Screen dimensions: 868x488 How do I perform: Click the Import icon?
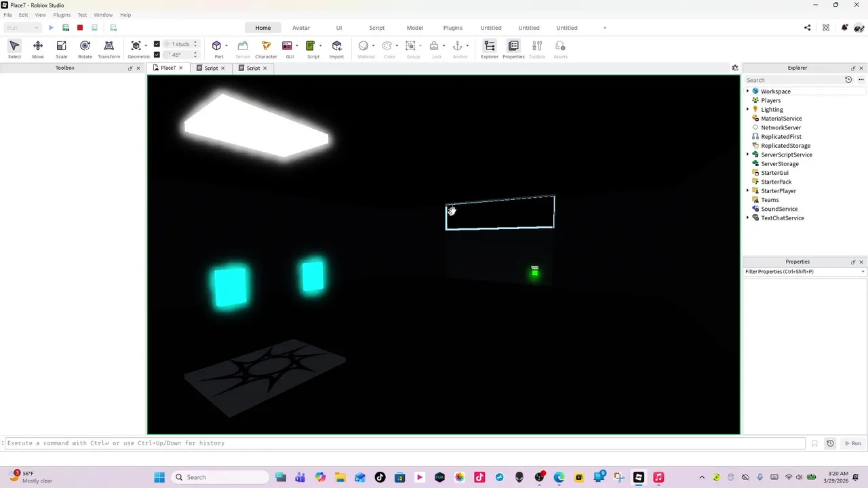point(336,45)
